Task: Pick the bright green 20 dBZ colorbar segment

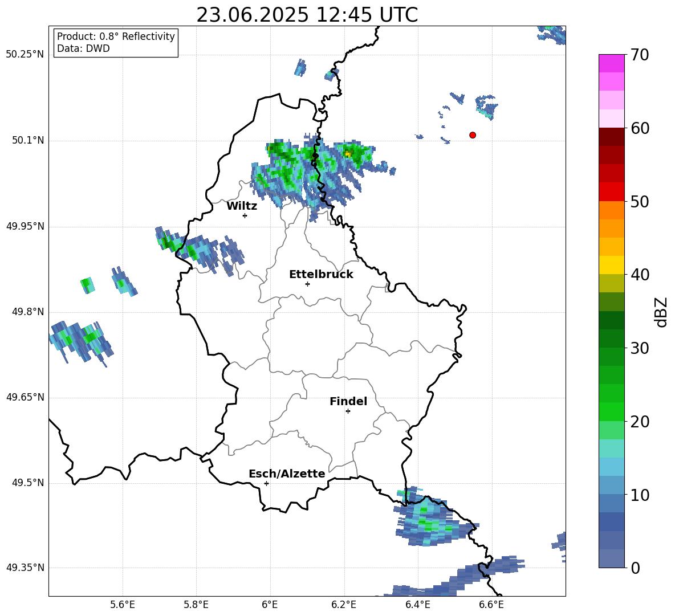Action: point(611,411)
